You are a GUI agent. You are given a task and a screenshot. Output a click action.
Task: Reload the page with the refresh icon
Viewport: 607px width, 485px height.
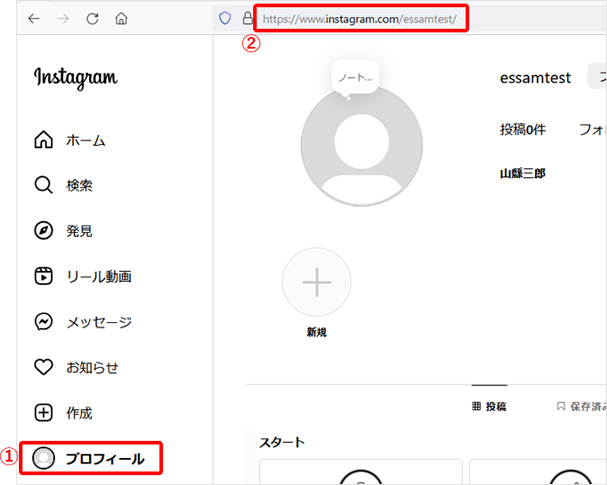coord(92,18)
